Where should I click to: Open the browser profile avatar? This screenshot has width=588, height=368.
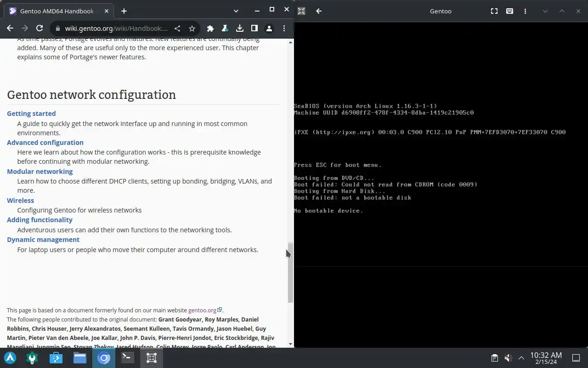click(x=269, y=29)
